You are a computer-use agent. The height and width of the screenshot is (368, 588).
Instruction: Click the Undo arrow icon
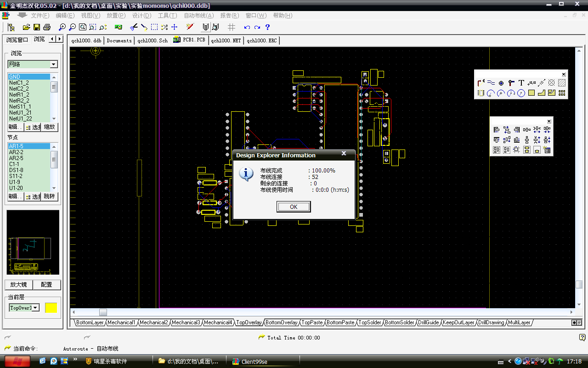(x=247, y=28)
